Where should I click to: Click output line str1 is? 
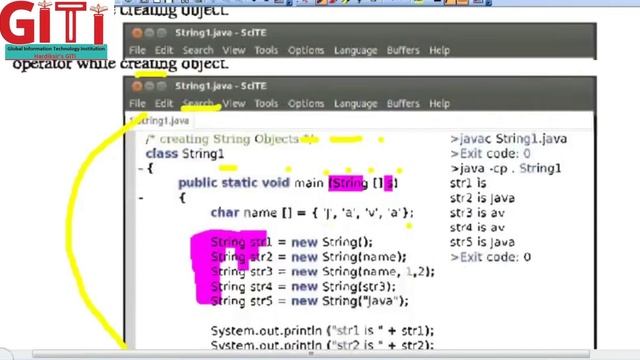[468, 183]
